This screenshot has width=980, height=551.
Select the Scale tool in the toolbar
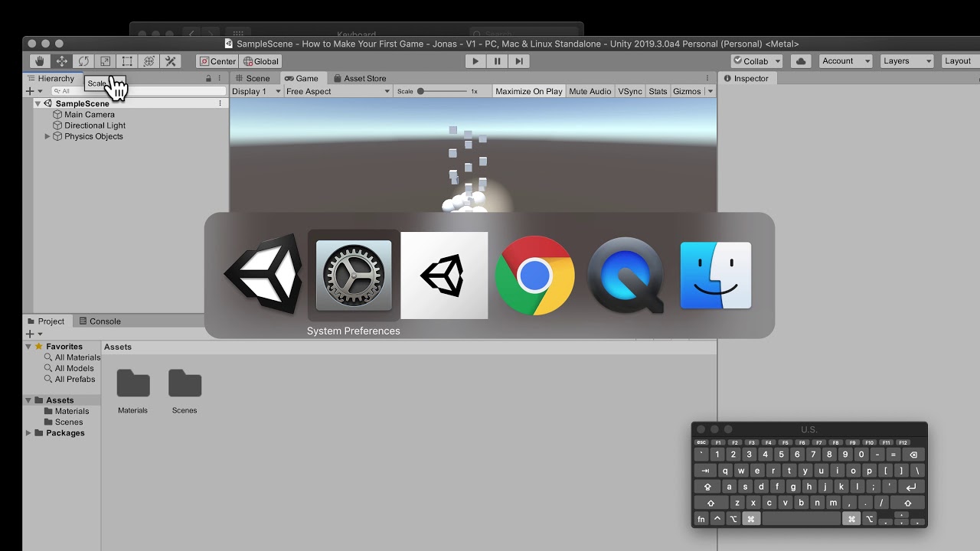coord(106,61)
